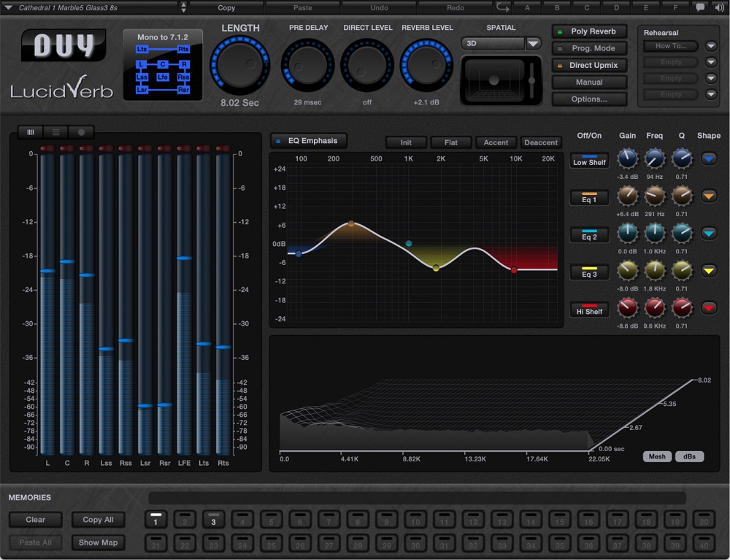This screenshot has width=730, height=560.
Task: Toggle Prog. Mode
Action: coord(589,48)
